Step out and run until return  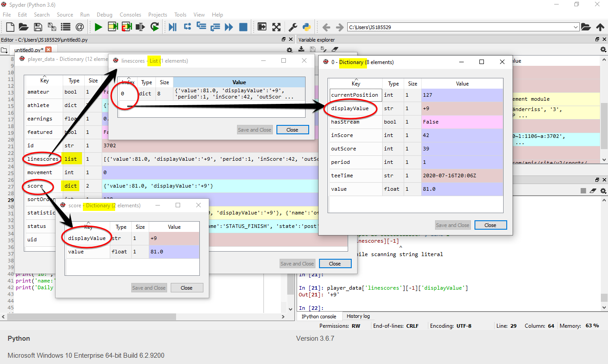(x=215, y=27)
